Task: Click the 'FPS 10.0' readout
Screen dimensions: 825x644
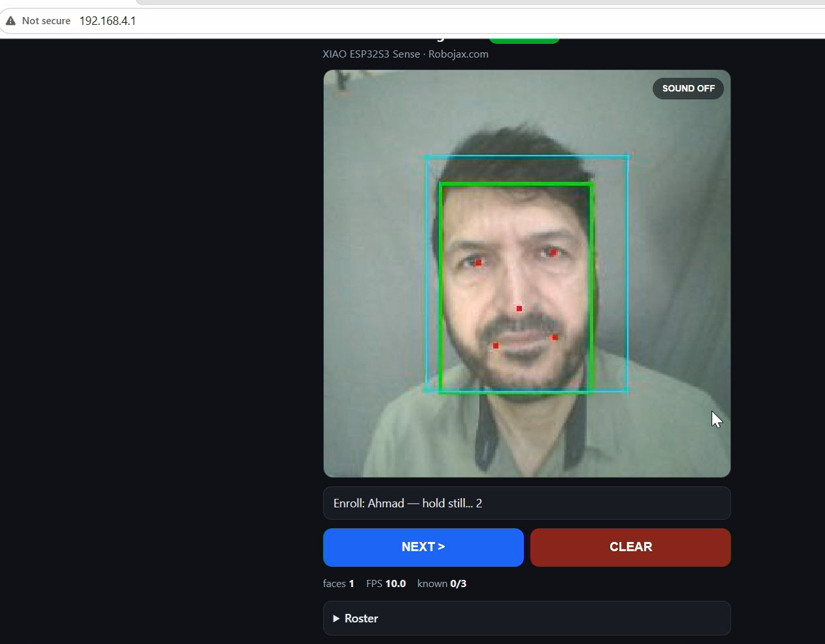Action: click(386, 584)
